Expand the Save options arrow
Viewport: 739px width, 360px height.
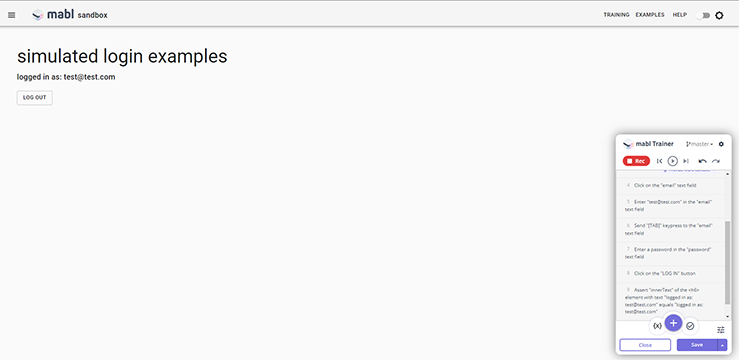coord(723,345)
